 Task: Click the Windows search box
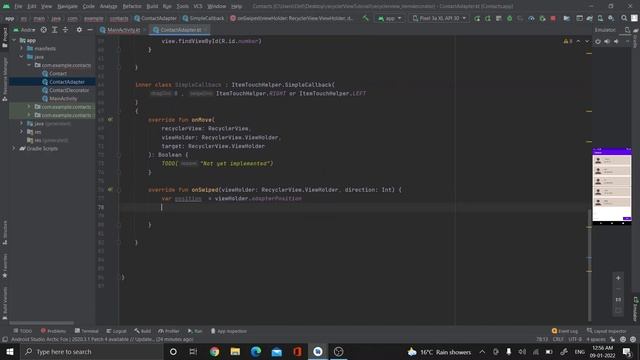(91, 351)
